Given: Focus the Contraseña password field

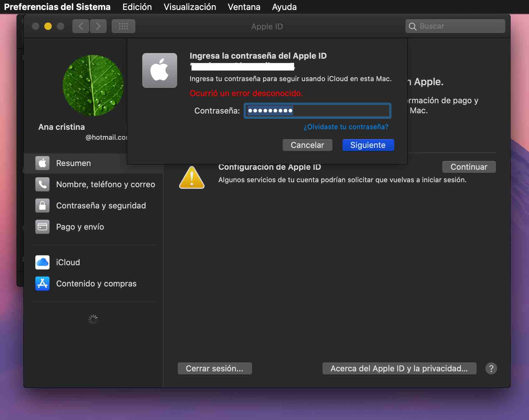Looking at the screenshot, I should 318,111.
